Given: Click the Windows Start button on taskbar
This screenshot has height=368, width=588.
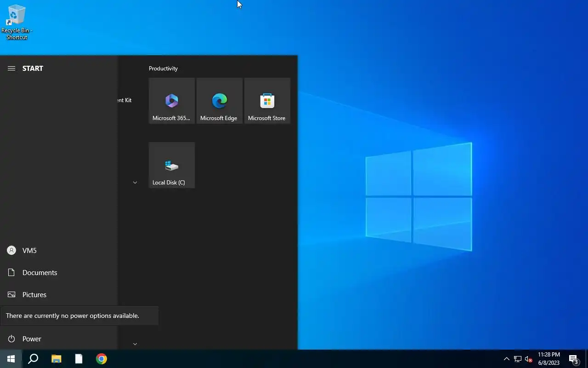Looking at the screenshot, I should (x=11, y=359).
